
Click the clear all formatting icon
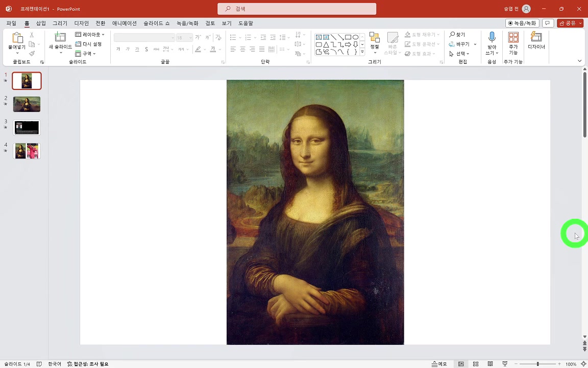(x=218, y=37)
